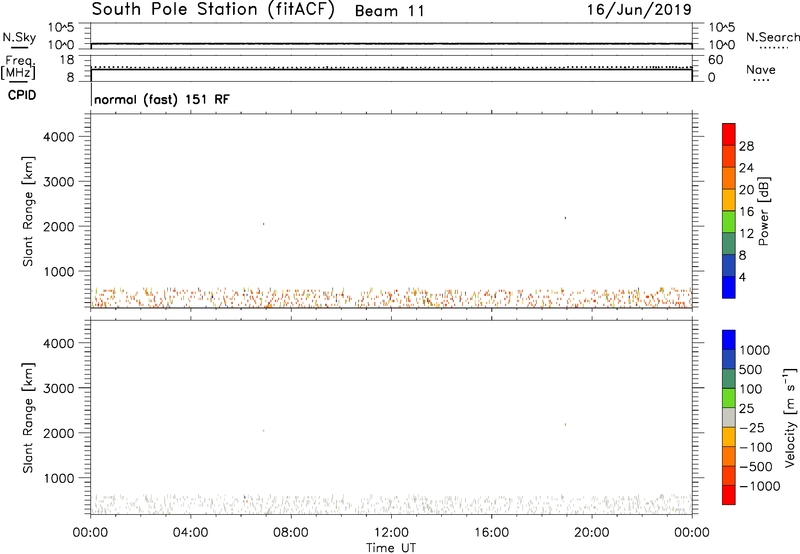800x554 pixels.
Task: Click the '28' power colorbar label
Action: point(746,146)
